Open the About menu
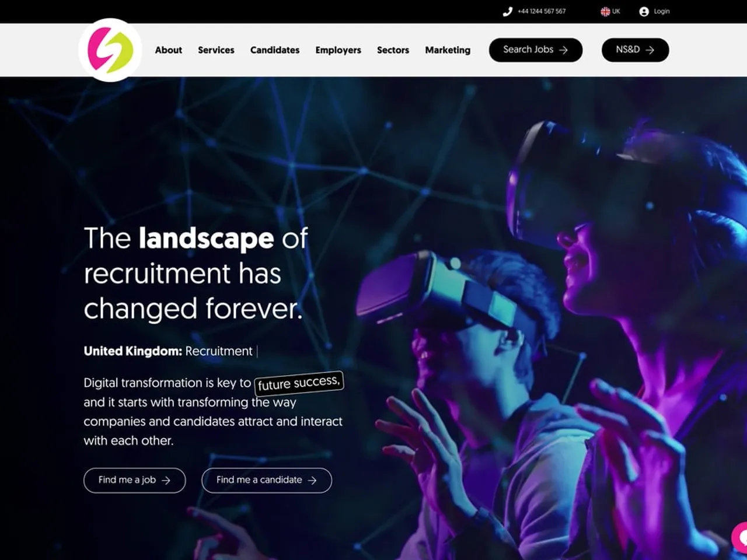Viewport: 747px width, 560px height. click(168, 50)
